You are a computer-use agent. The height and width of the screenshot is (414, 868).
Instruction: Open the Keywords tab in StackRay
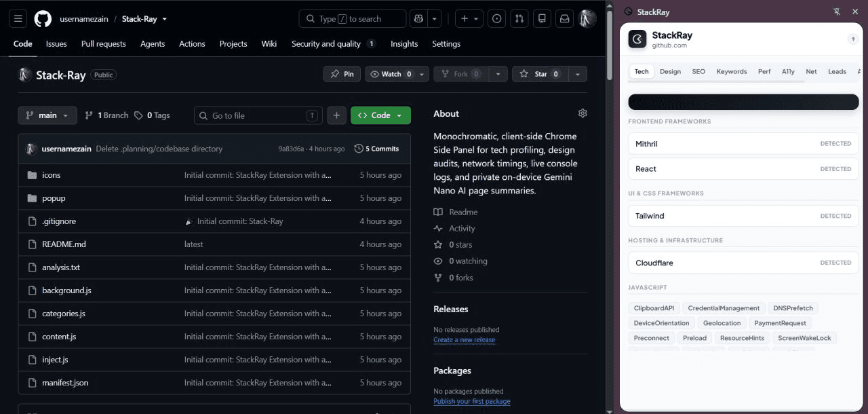pyautogui.click(x=732, y=71)
